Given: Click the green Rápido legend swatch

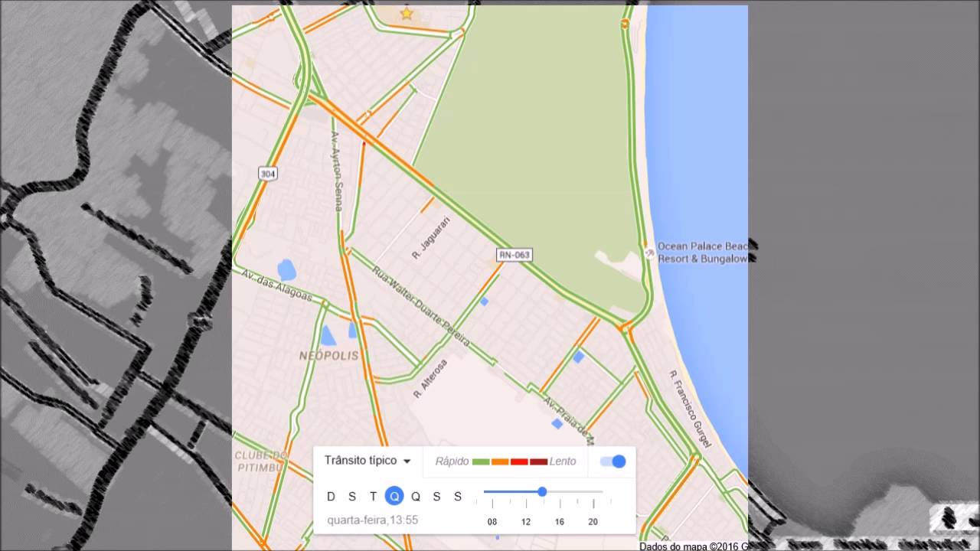Looking at the screenshot, I should pos(481,462).
